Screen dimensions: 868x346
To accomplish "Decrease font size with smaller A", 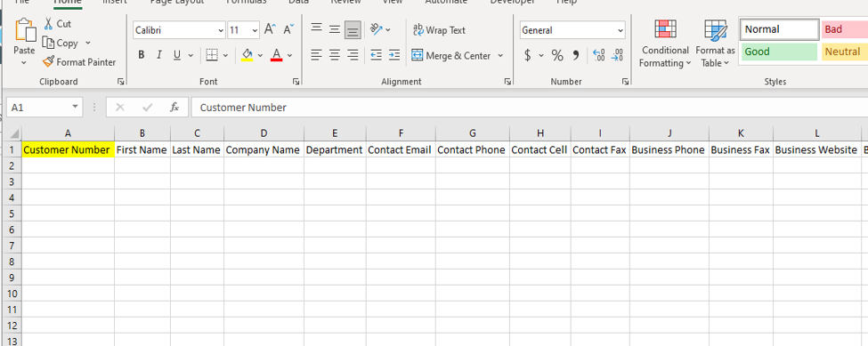I will click(x=288, y=30).
